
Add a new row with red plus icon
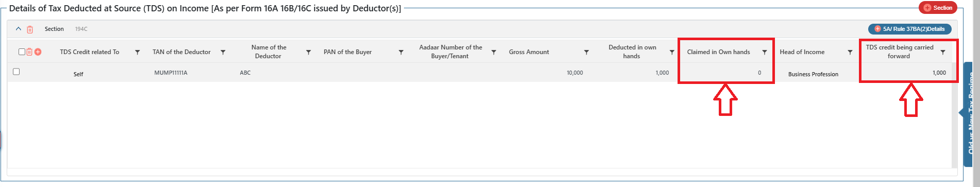pyautogui.click(x=38, y=52)
